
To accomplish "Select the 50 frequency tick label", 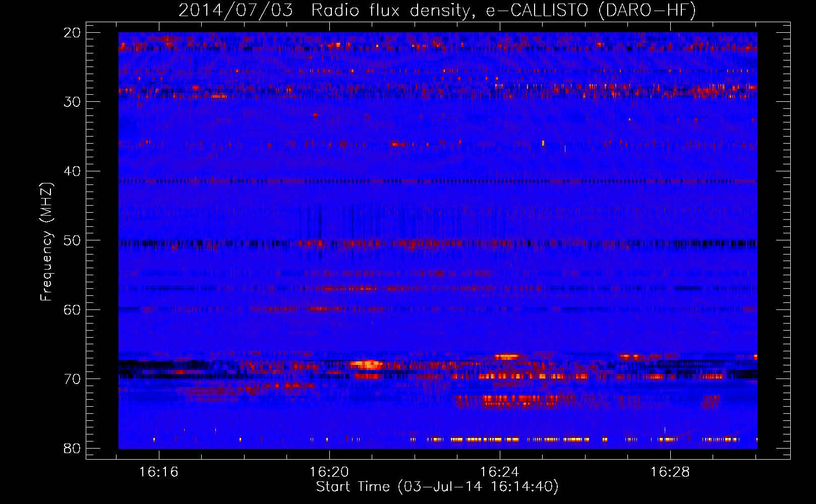I will coord(72,240).
